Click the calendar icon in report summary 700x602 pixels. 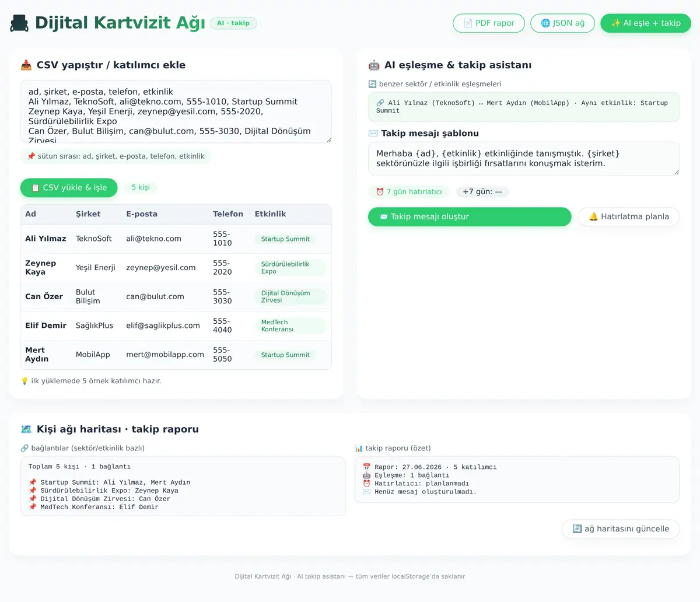click(x=366, y=467)
